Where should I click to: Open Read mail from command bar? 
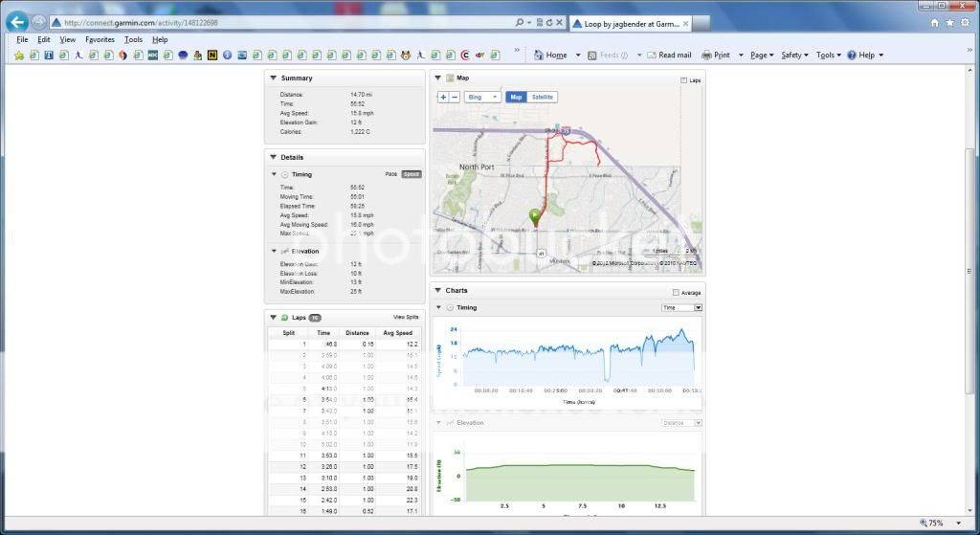[x=669, y=56]
